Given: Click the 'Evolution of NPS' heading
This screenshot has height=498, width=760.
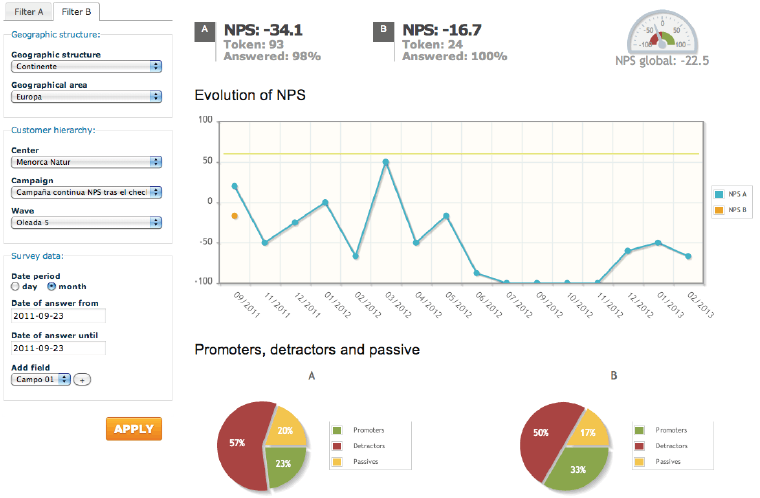Looking at the screenshot, I should coord(250,95).
